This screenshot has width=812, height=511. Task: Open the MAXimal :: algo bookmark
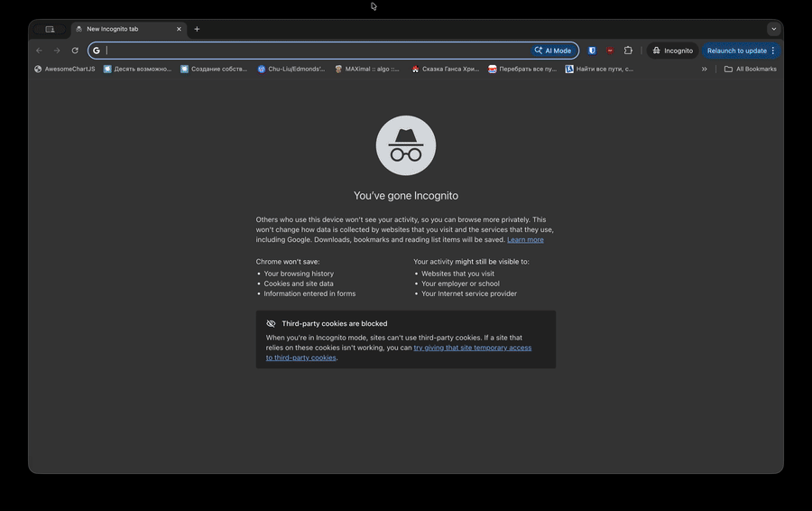coord(367,69)
